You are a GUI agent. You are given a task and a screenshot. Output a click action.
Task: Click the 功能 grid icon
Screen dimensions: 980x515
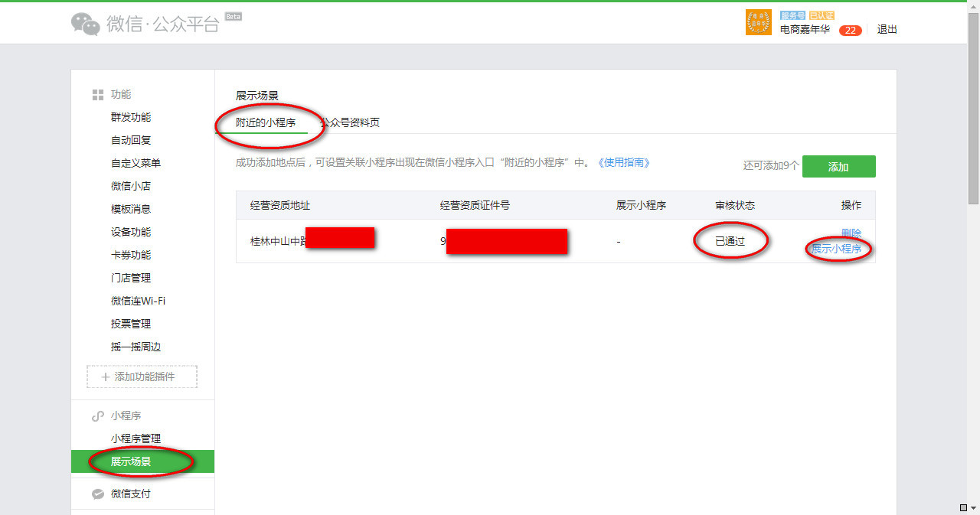97,95
